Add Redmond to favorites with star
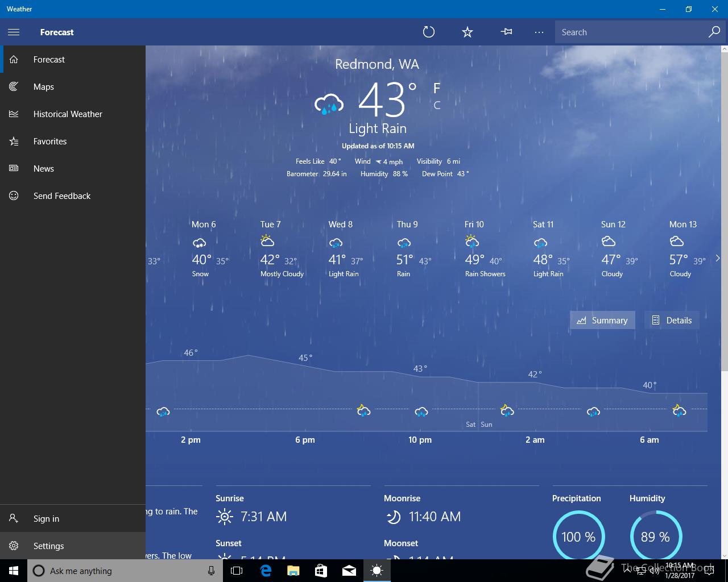728x582 pixels. (x=468, y=32)
